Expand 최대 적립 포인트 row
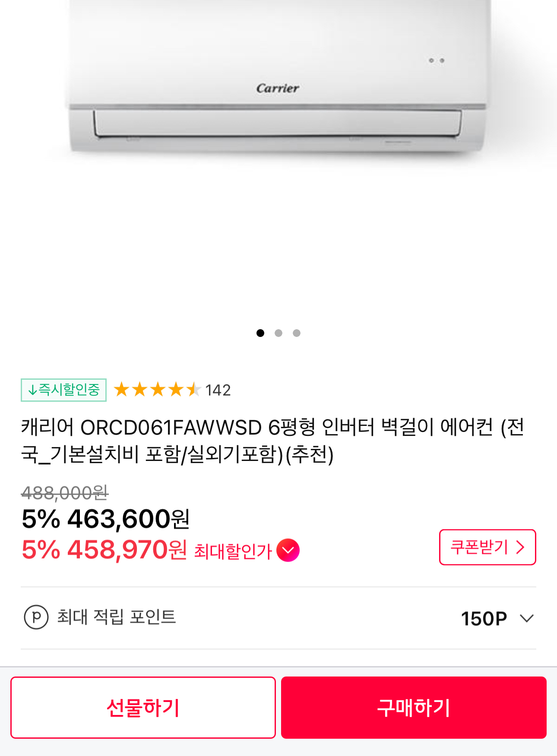557x756 pixels. [278, 618]
